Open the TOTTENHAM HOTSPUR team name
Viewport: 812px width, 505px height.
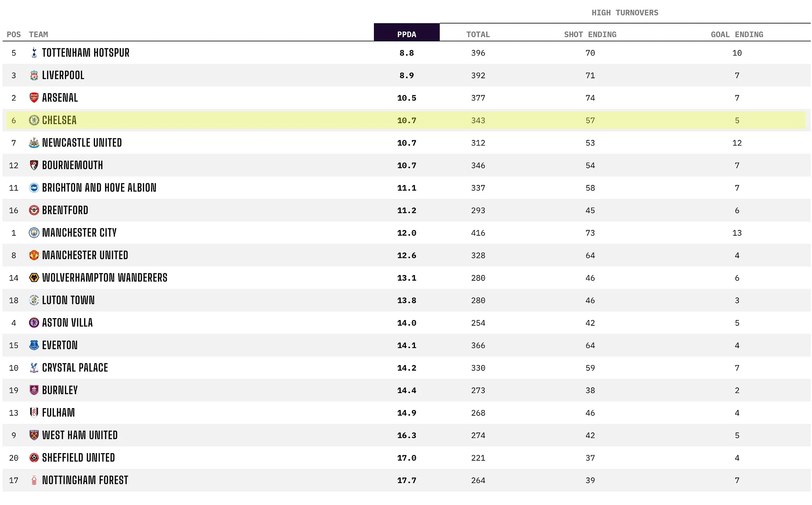tap(86, 53)
